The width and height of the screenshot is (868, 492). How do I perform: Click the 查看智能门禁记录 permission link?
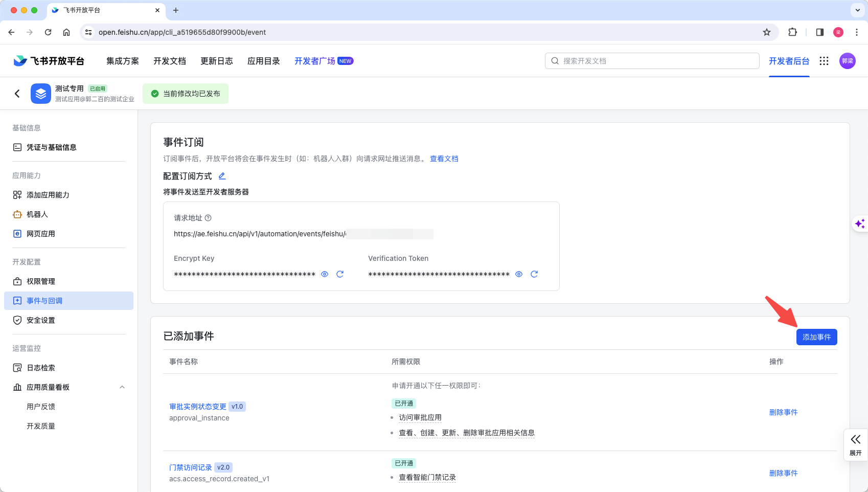coord(427,477)
